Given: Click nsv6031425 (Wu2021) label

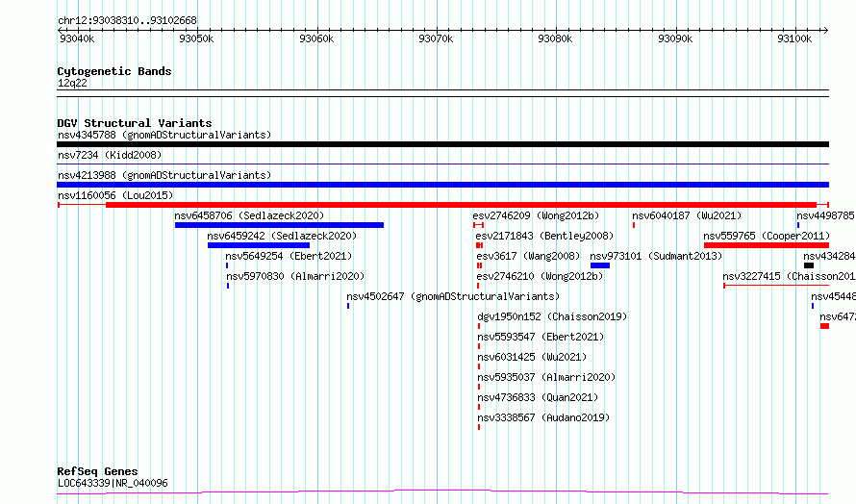Looking at the screenshot, I should [x=532, y=357].
